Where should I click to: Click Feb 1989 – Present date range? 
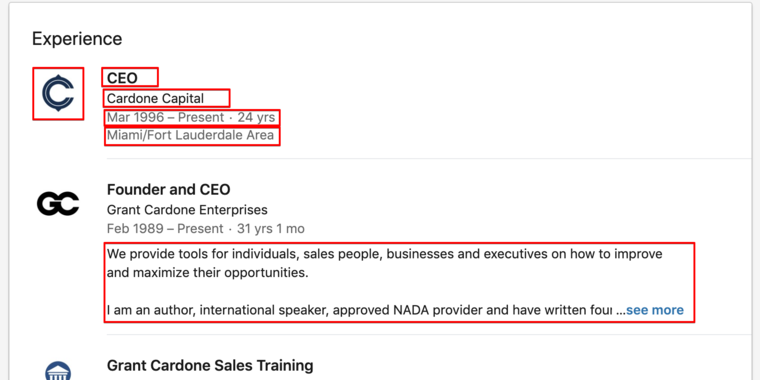pos(165,228)
